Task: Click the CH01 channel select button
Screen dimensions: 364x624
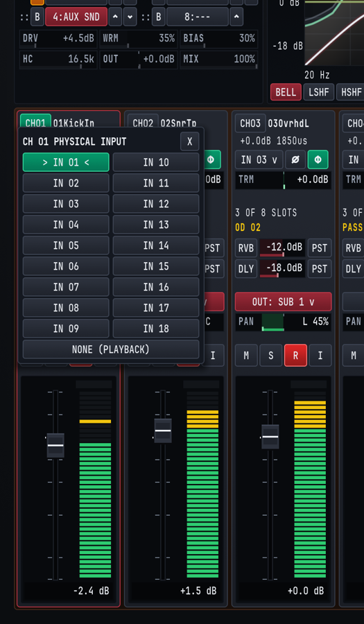Action: click(x=36, y=122)
